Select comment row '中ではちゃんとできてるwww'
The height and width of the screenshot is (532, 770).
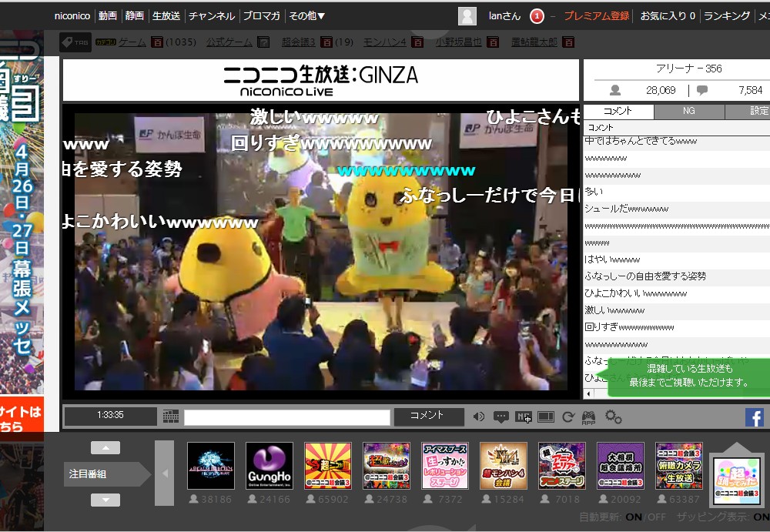tap(677, 142)
